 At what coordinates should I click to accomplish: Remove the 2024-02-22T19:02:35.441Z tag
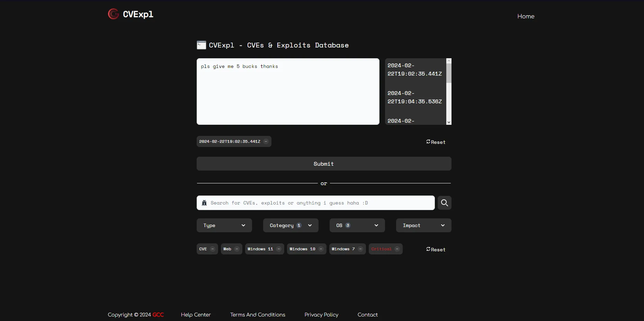pyautogui.click(x=266, y=141)
